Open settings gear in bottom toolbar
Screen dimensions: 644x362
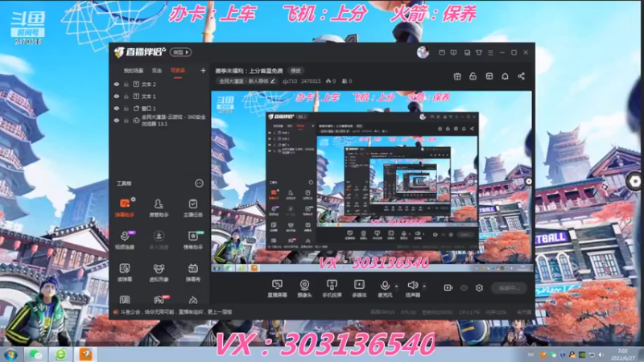pos(479,288)
